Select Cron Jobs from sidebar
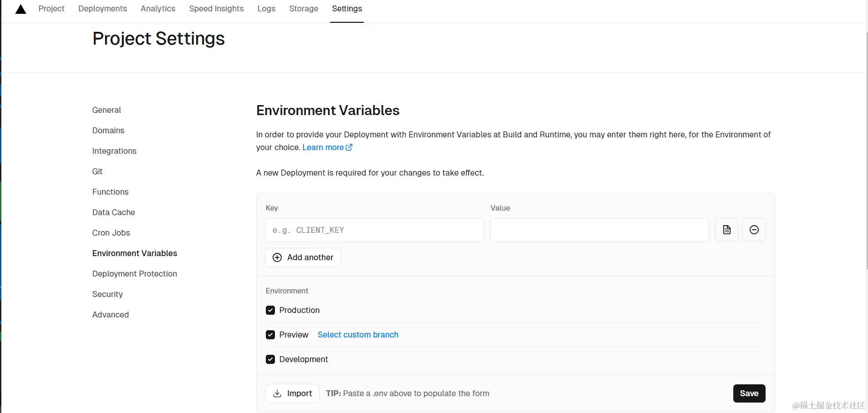Screen dimensions: 868x413 pos(111,233)
